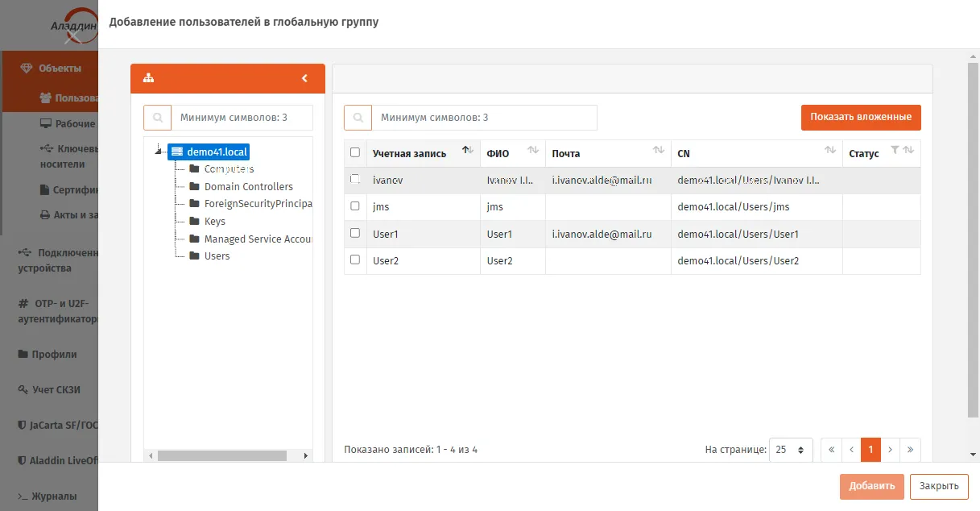The height and width of the screenshot is (511, 980).
Task: Click the Показать вложенные button
Action: point(861,117)
